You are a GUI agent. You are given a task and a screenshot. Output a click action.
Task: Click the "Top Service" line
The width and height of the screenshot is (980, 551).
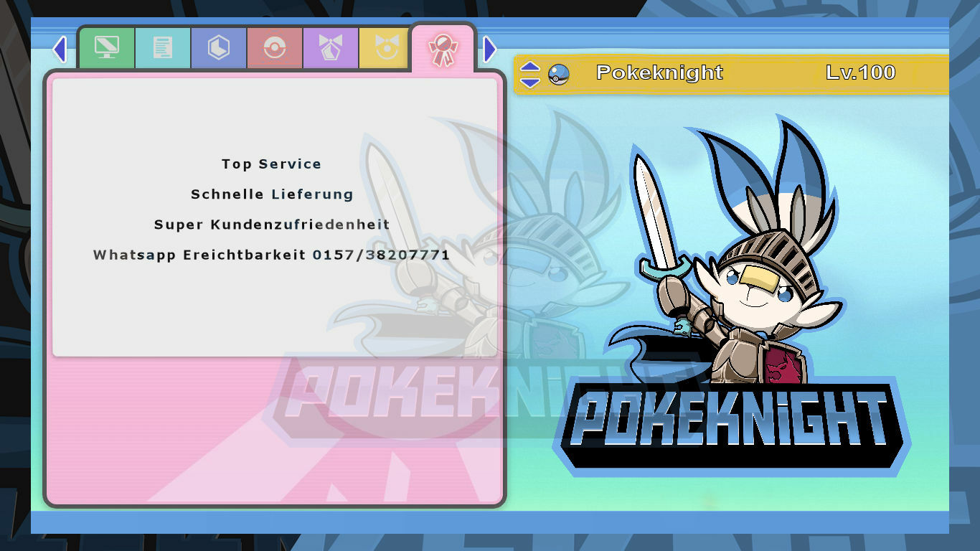click(x=271, y=164)
